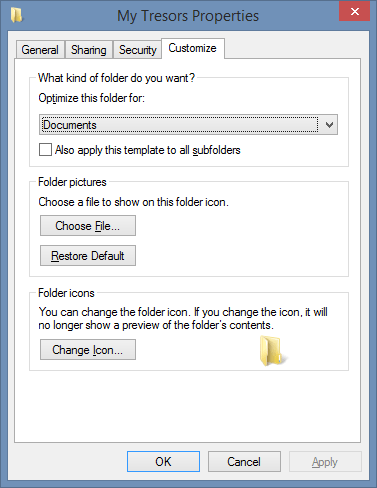The height and width of the screenshot is (488, 377).
Task: Select the Customize tab
Action: coord(193,48)
